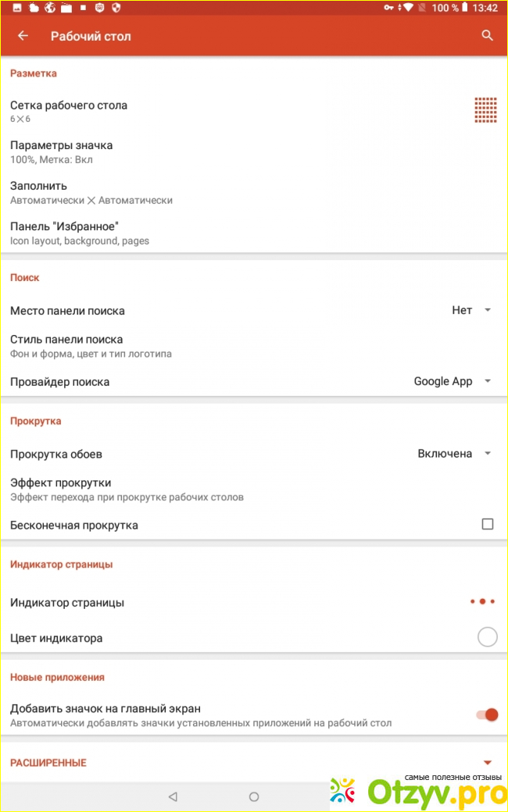Open the Заполнить option

pos(254,193)
